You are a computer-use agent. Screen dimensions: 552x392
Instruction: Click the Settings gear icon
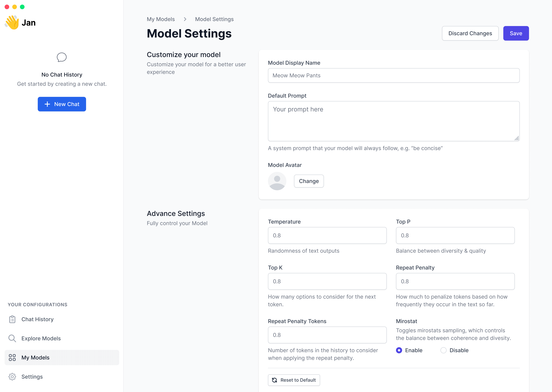pyautogui.click(x=12, y=377)
